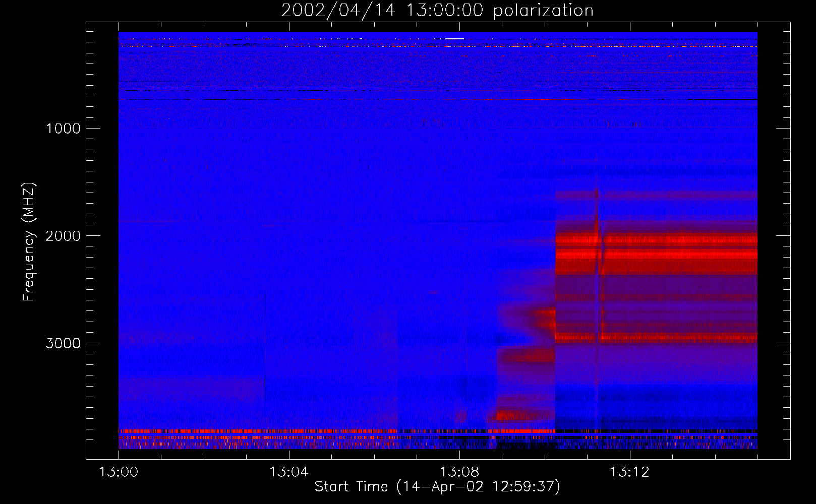Click the 'Frequency (MHZ)' axis title
The height and width of the screenshot is (504, 816).
(x=28, y=242)
